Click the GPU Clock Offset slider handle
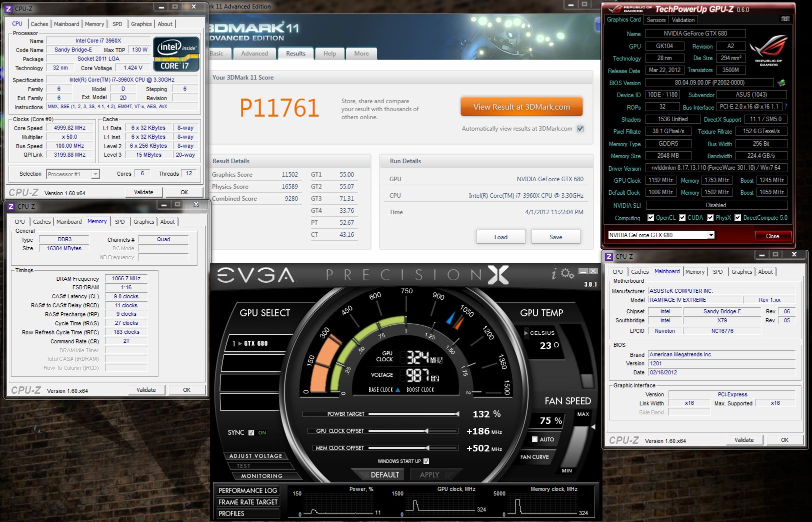This screenshot has height=522, width=812. click(426, 431)
